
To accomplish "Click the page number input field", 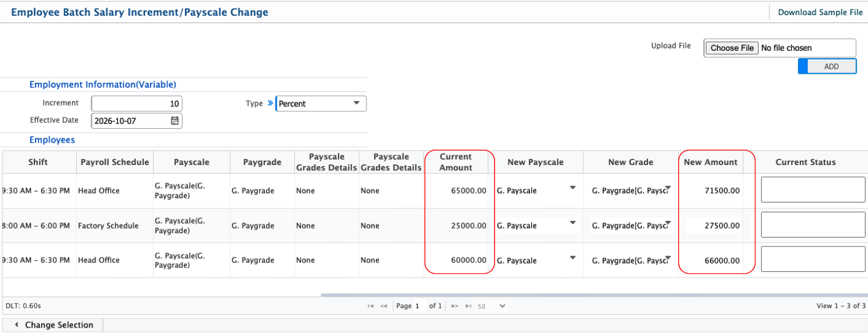I will click(418, 306).
